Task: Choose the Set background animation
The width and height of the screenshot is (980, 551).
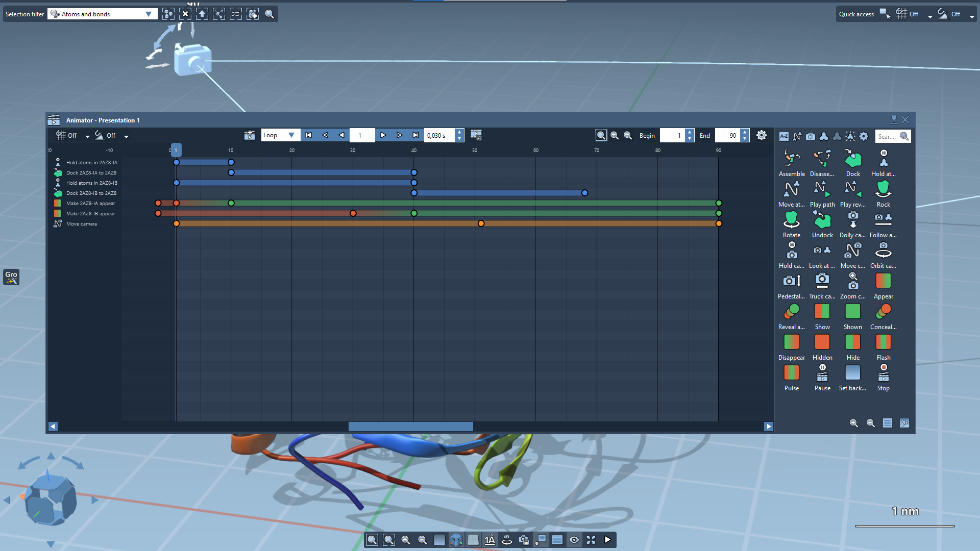Action: click(x=852, y=373)
